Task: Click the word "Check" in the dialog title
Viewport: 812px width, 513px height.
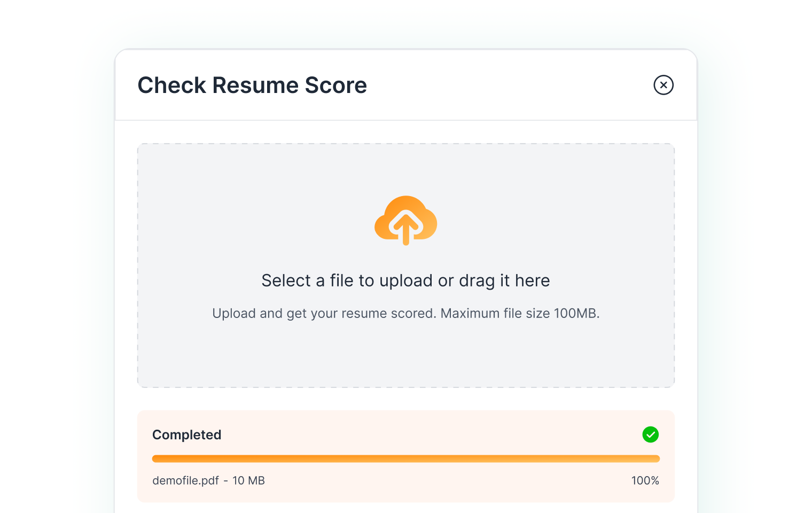Action: click(x=171, y=85)
